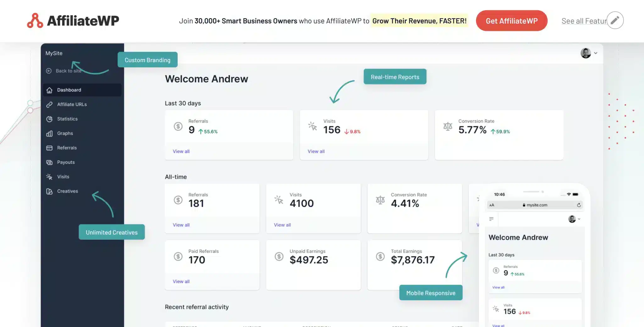Click View all under Referrals 181

click(x=181, y=225)
